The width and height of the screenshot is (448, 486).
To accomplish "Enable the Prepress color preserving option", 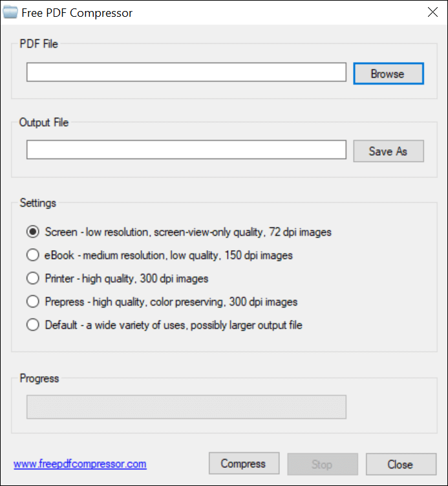I will pyautogui.click(x=32, y=302).
